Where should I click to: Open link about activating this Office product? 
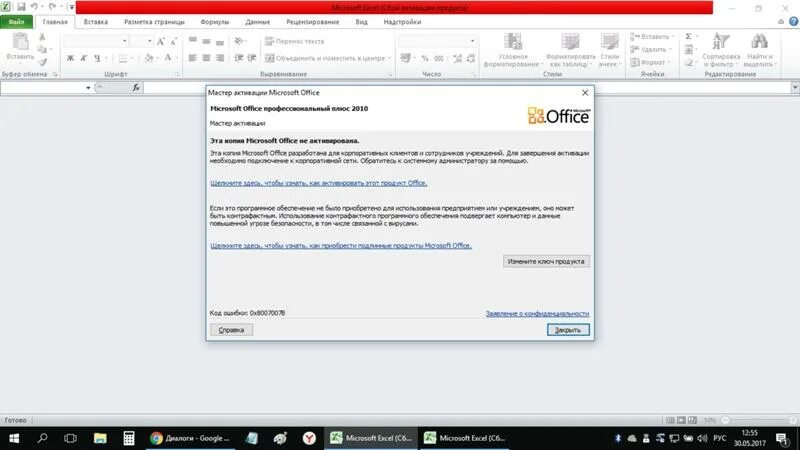pos(318,183)
